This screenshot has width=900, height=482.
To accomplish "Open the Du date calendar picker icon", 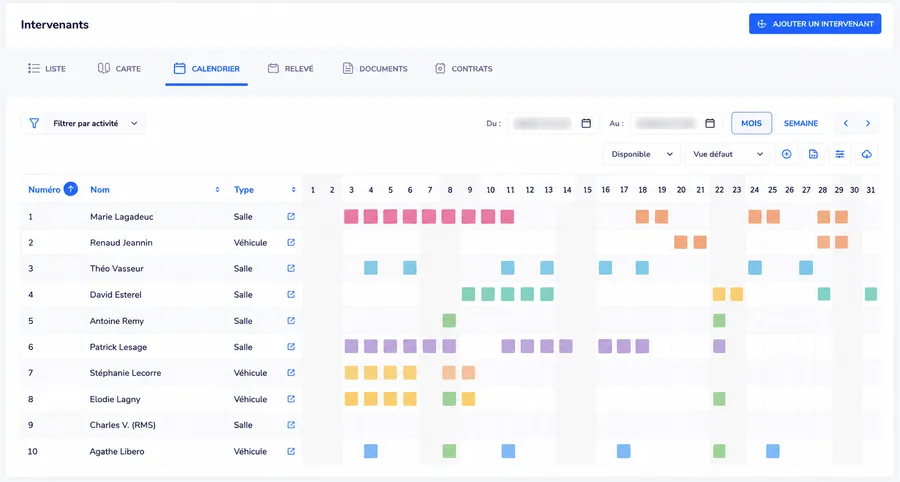I will (586, 123).
